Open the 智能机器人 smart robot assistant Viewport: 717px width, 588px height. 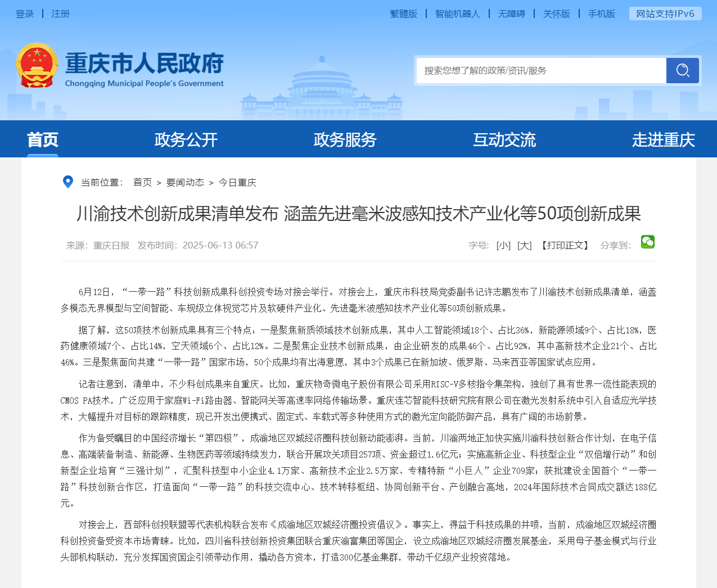(458, 13)
